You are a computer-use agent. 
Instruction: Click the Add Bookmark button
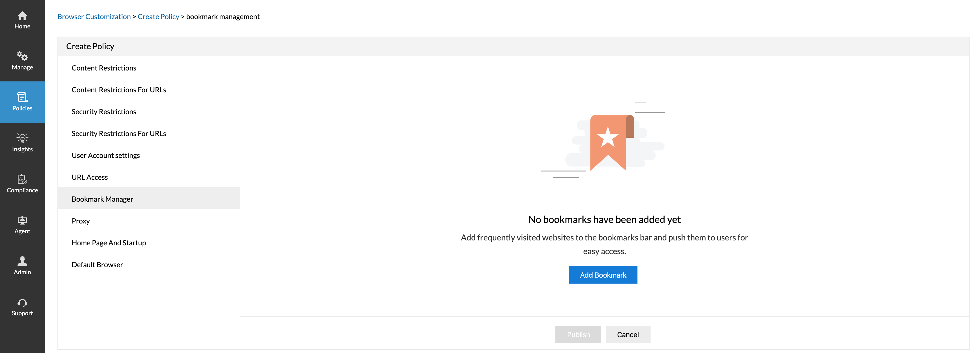[x=603, y=275]
